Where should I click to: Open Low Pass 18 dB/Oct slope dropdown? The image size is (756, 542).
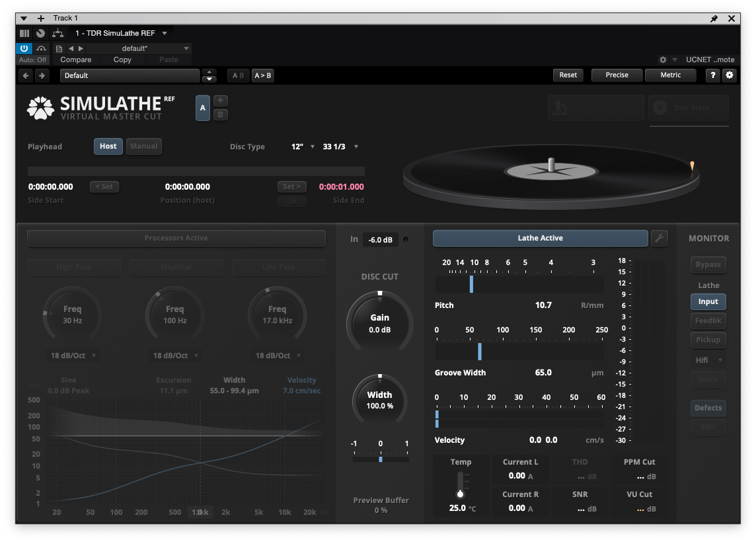pos(278,356)
